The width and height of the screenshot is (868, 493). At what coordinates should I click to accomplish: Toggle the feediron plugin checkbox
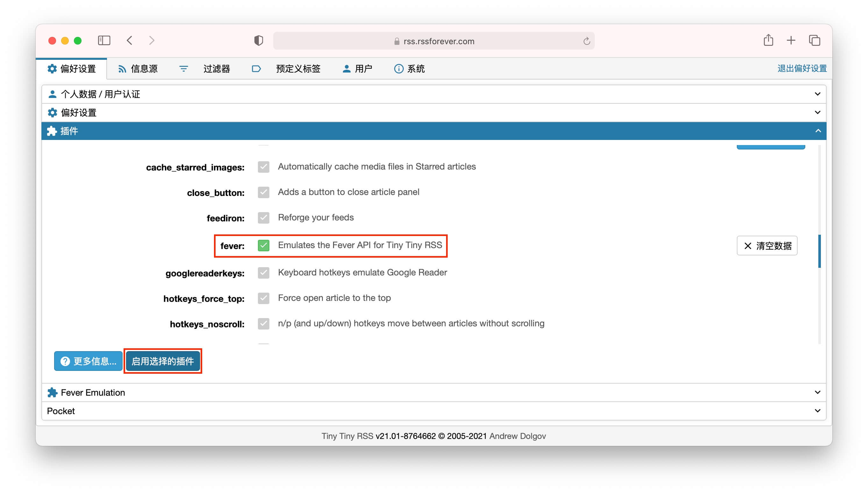[263, 218]
